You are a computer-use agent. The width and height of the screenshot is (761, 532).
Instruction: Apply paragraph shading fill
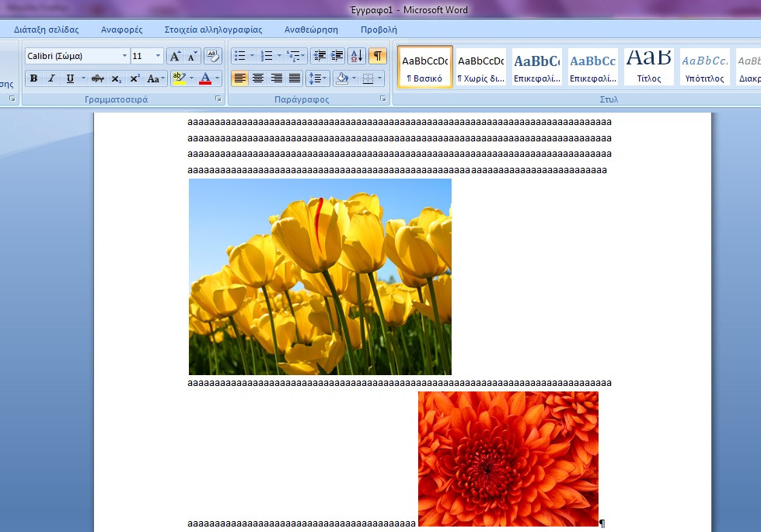(342, 78)
